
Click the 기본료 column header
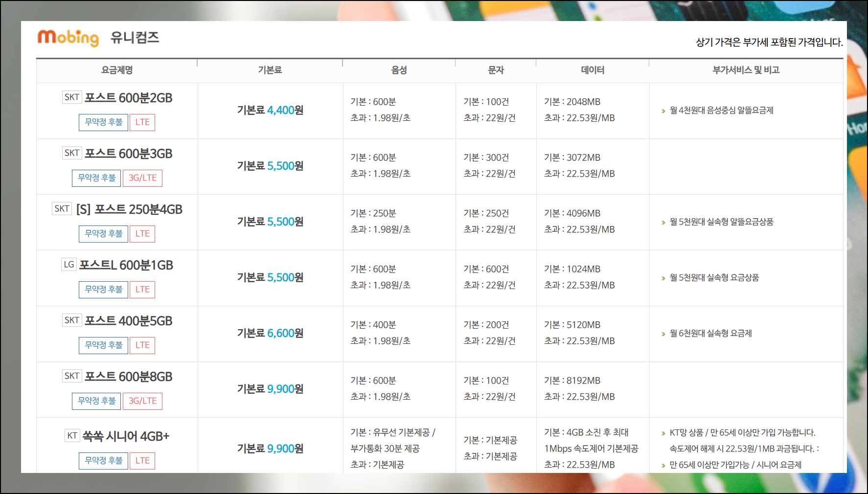(270, 70)
